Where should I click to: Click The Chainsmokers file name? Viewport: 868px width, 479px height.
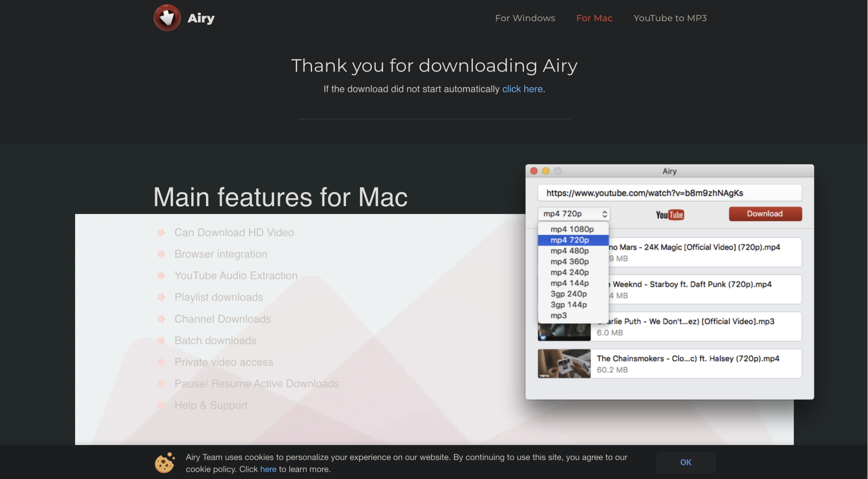(688, 358)
